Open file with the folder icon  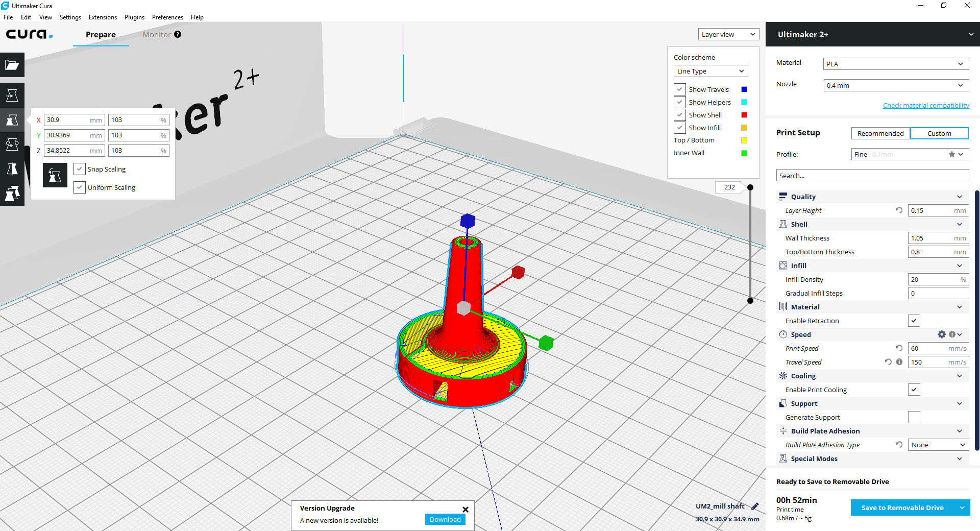coord(12,65)
